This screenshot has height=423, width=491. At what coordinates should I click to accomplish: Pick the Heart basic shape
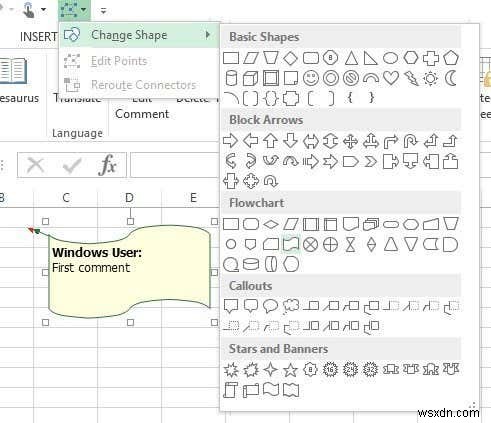(x=391, y=78)
